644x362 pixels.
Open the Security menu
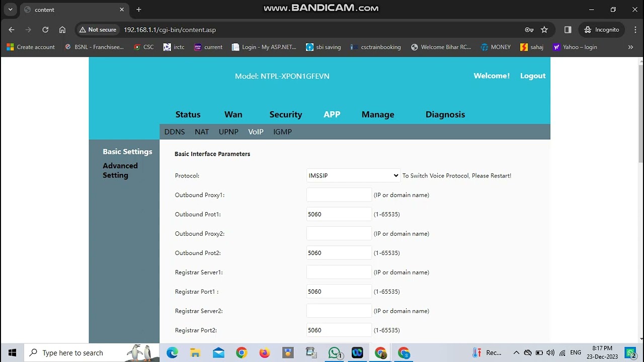click(286, 115)
